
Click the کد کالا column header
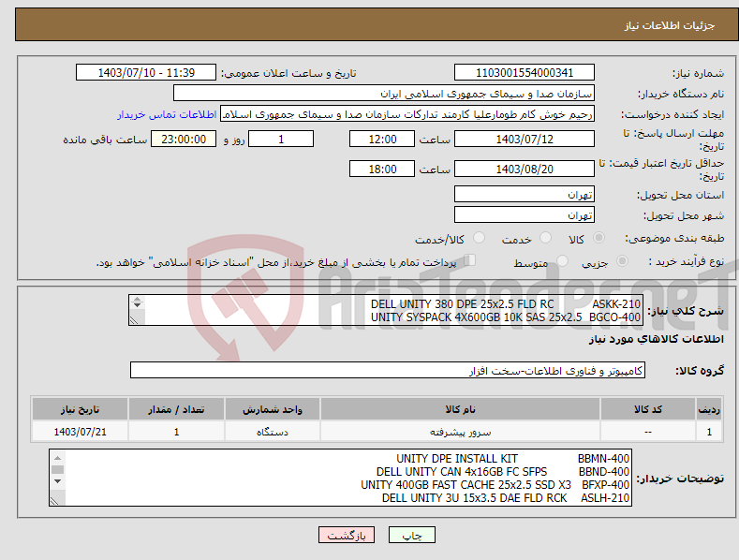(648, 409)
